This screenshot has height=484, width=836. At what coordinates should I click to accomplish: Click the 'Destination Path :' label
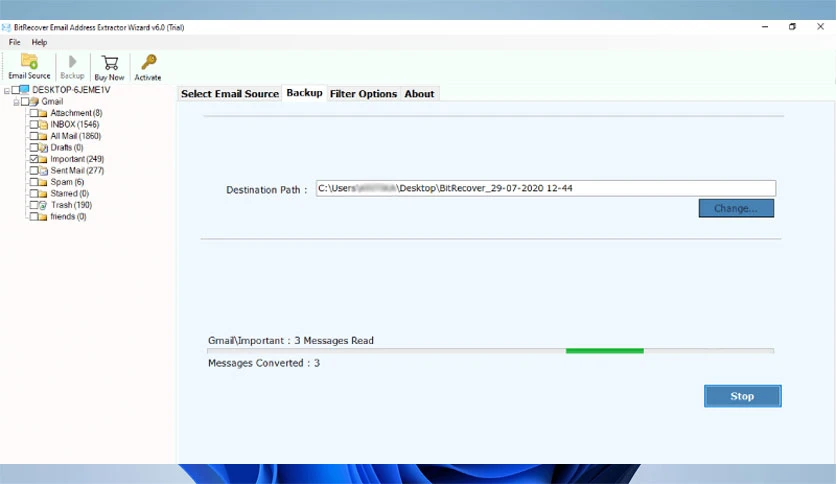tap(267, 190)
